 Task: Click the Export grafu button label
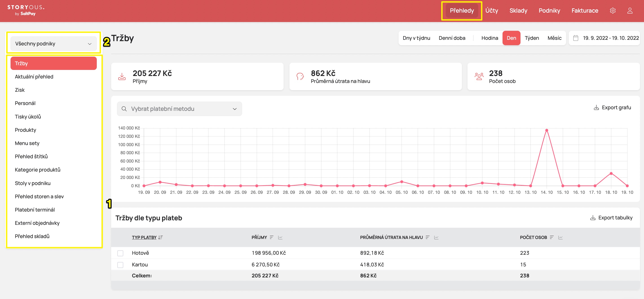616,108
